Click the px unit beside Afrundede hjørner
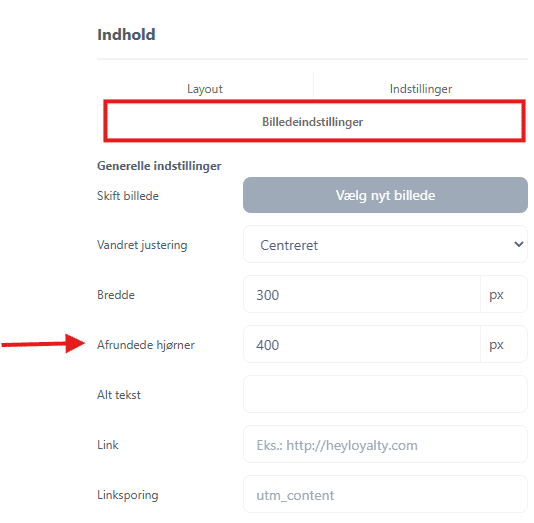The width and height of the screenshot is (534, 523). pyautogui.click(x=497, y=345)
